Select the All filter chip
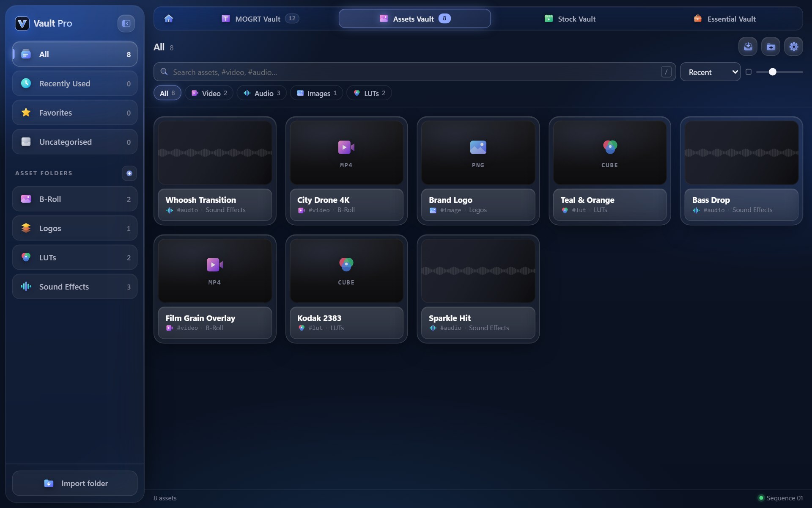Viewport: 812px width, 508px height. [167, 93]
